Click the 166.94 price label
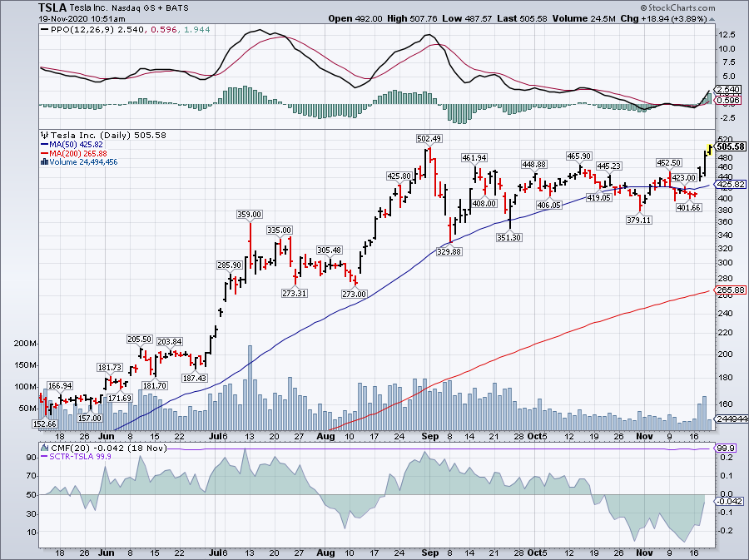 point(60,386)
